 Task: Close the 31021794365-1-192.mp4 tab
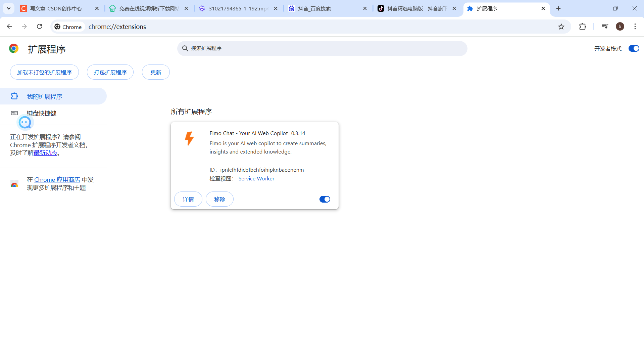click(276, 8)
